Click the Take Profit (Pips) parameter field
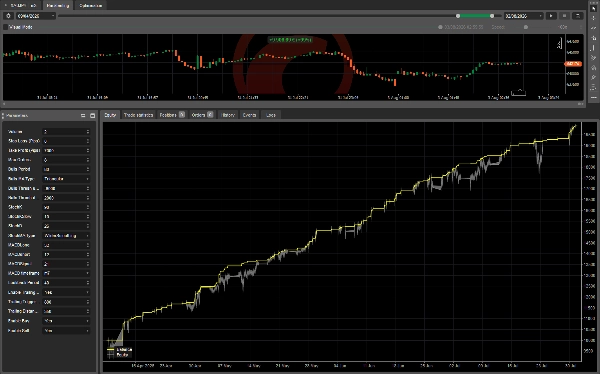The width and height of the screenshot is (600, 374). click(x=66, y=150)
